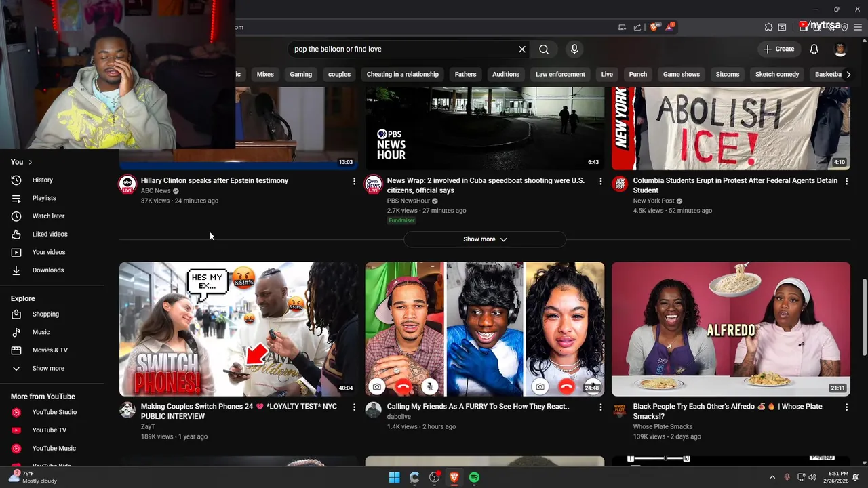Open options menu for FURRY call video
Screen dimensions: 868x488
point(600,407)
